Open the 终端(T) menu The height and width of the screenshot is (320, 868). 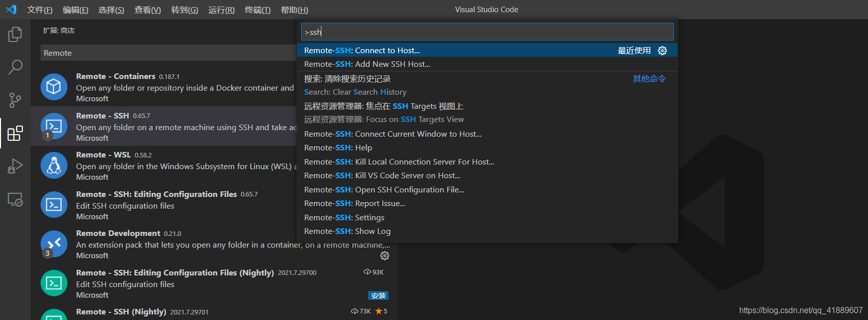pyautogui.click(x=258, y=10)
